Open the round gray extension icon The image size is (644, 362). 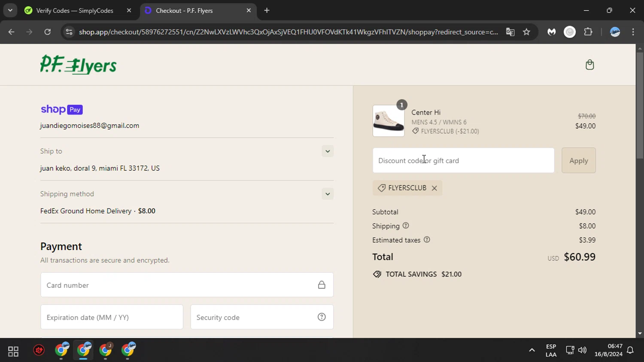(570, 32)
